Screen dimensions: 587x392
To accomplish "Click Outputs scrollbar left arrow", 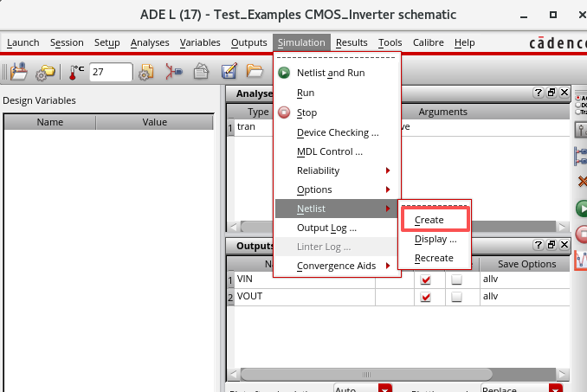I will 234,374.
